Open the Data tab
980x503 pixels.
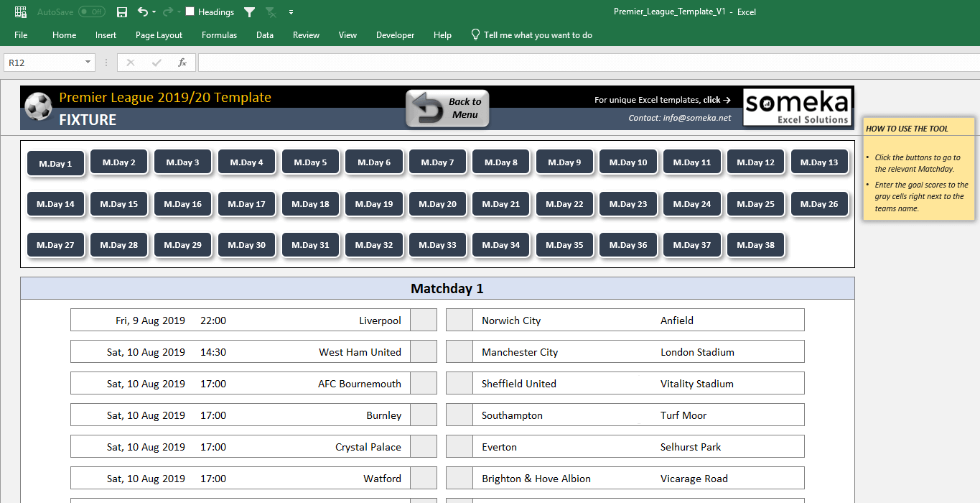(x=265, y=35)
